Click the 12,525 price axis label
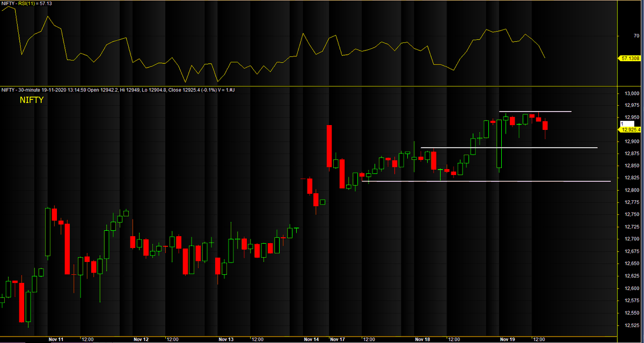The image size is (644, 343). click(x=631, y=325)
